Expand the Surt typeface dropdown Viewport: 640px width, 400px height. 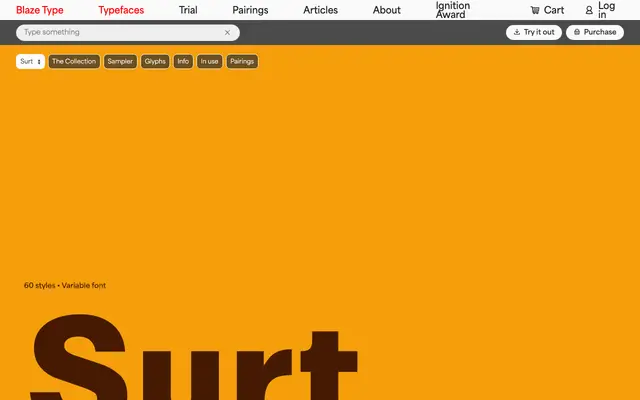[x=30, y=62]
